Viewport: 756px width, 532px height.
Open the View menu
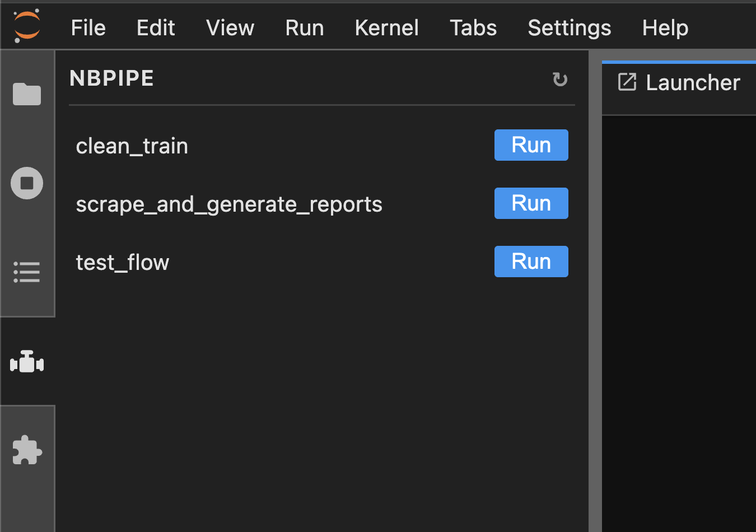pos(230,27)
